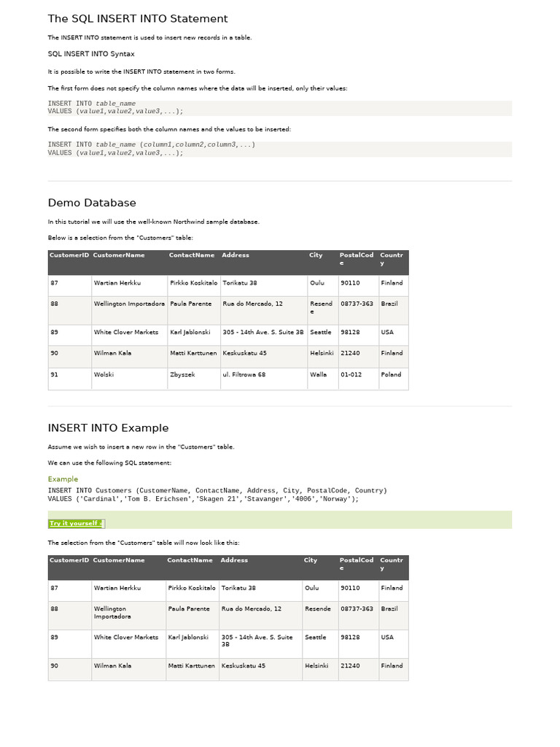Click "Assume we wish to insert a new row" sentence

click(141, 446)
